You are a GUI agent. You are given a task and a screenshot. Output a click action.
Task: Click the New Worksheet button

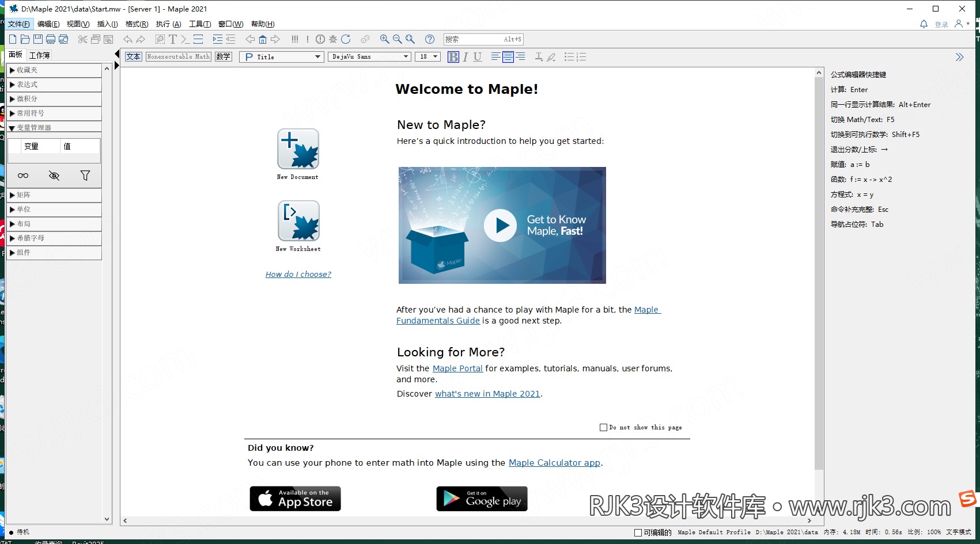(298, 220)
